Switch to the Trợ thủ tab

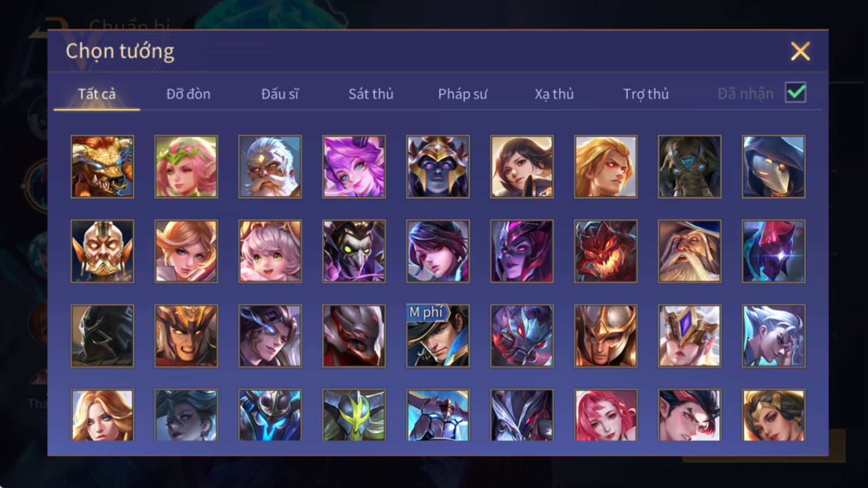tap(646, 94)
